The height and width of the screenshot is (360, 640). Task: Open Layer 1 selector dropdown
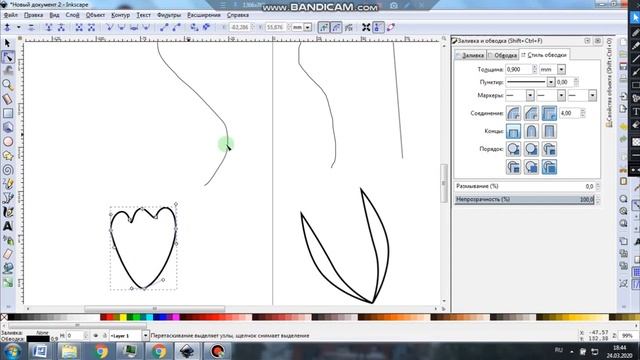(x=145, y=336)
